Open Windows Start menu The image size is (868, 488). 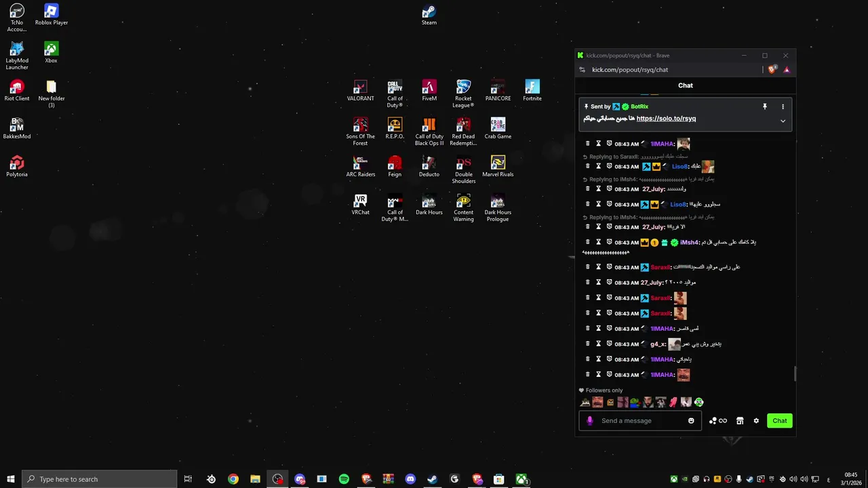[x=11, y=479]
